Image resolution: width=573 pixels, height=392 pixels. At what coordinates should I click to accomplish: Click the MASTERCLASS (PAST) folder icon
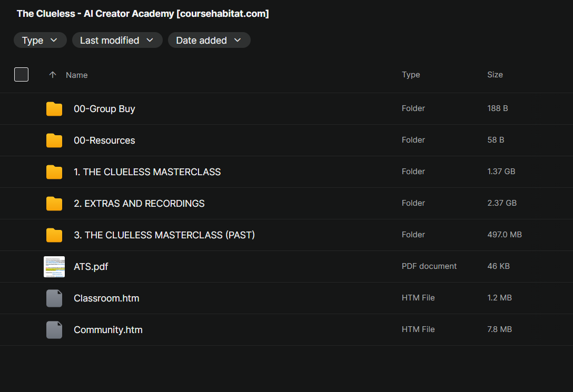point(54,235)
